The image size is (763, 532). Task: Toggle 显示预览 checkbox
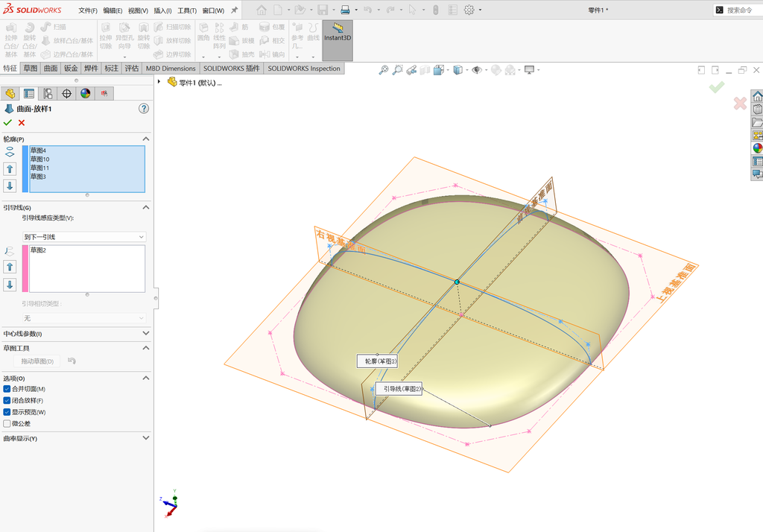click(x=7, y=412)
